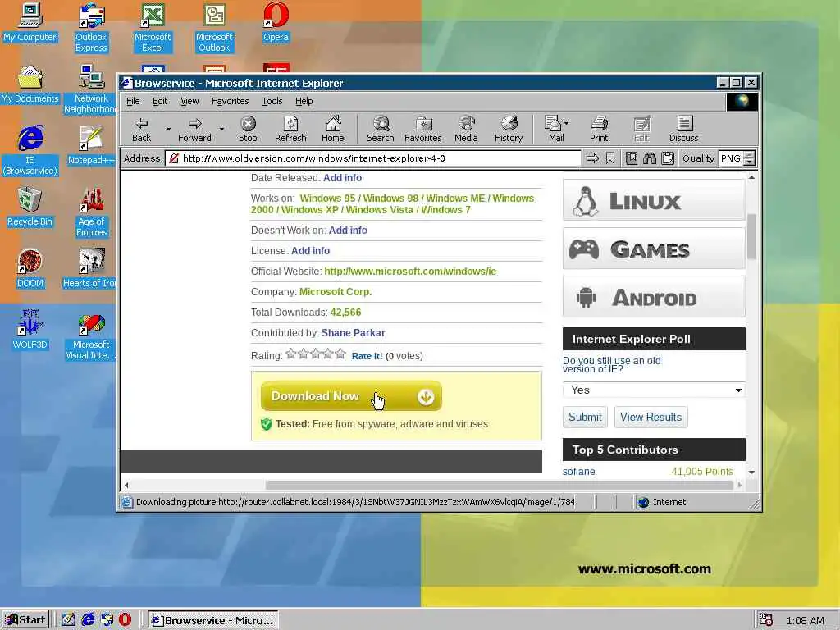This screenshot has width=840, height=630.
Task: Open the Edit menu
Action: (x=160, y=101)
